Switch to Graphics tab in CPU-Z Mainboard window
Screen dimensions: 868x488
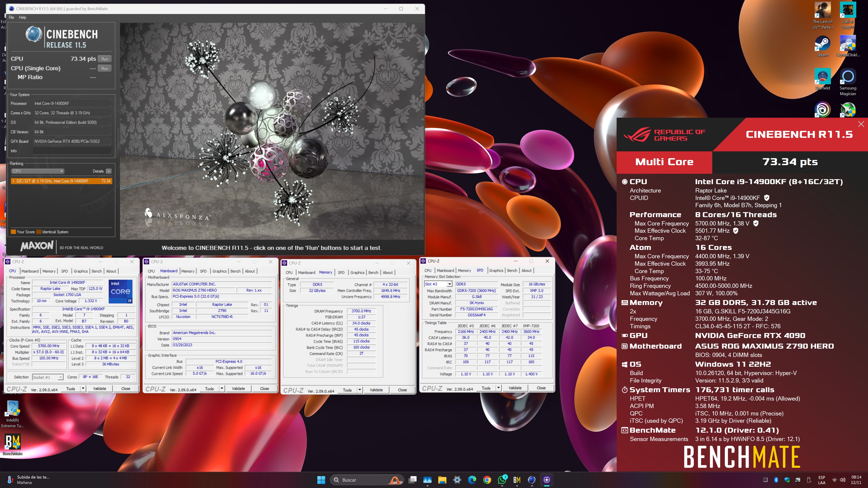(x=219, y=271)
